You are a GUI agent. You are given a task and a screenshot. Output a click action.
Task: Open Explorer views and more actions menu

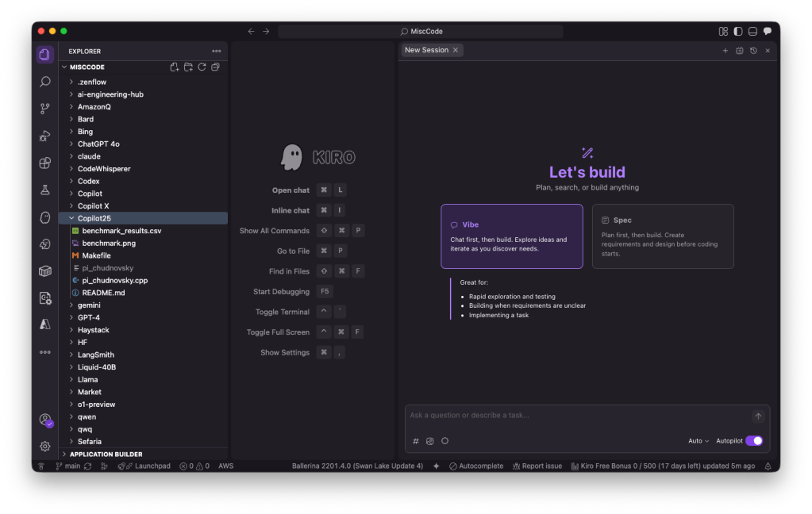pos(217,52)
